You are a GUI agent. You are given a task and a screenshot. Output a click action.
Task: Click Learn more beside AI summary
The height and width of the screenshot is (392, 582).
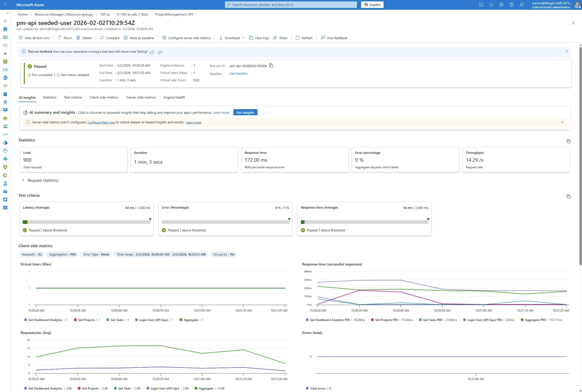(x=221, y=112)
